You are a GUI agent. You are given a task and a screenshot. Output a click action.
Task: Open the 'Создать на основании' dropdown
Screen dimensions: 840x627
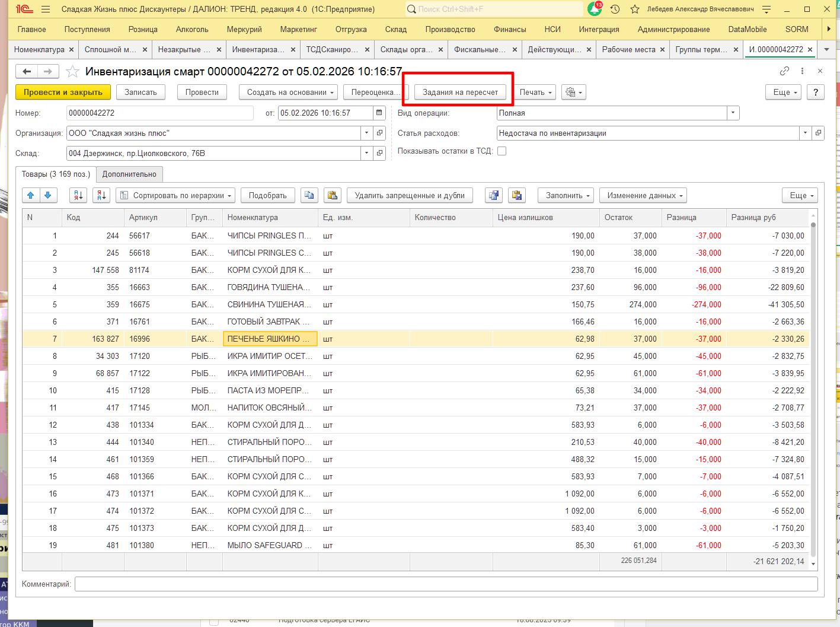point(288,92)
